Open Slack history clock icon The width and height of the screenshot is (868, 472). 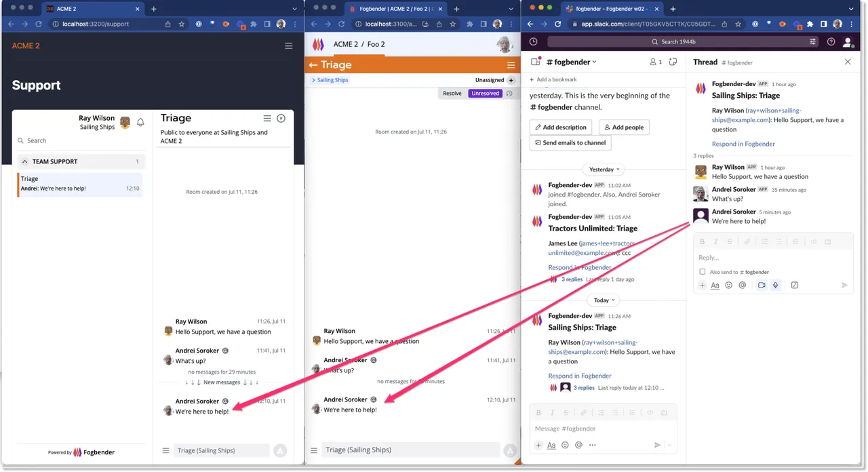tap(534, 41)
